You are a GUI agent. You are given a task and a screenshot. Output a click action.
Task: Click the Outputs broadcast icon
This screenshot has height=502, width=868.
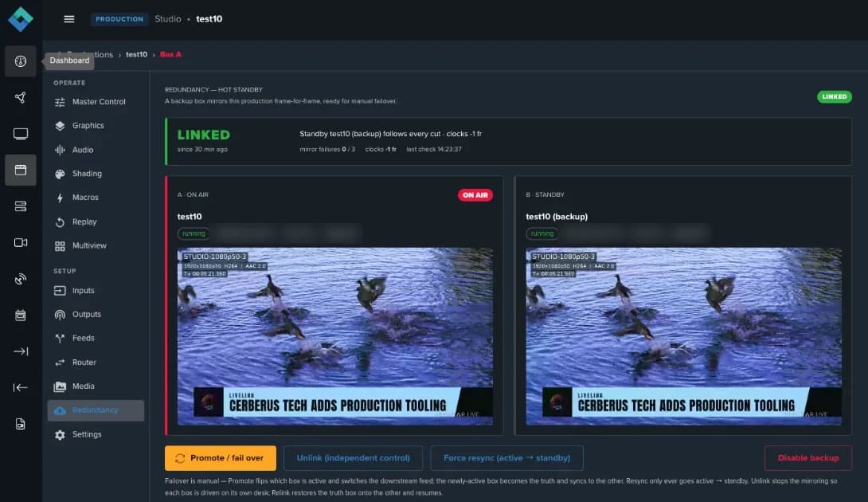click(x=60, y=315)
